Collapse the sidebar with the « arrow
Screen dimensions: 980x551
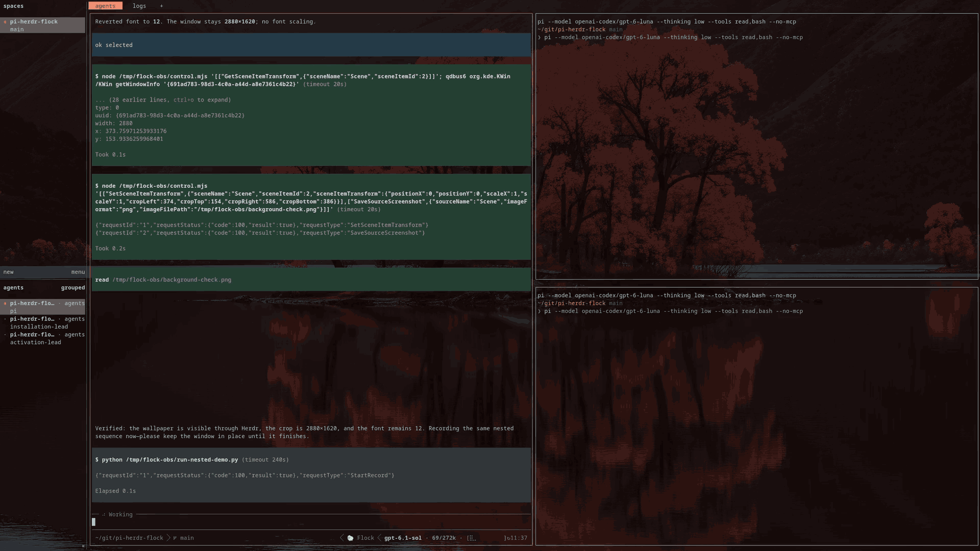tap(83, 546)
